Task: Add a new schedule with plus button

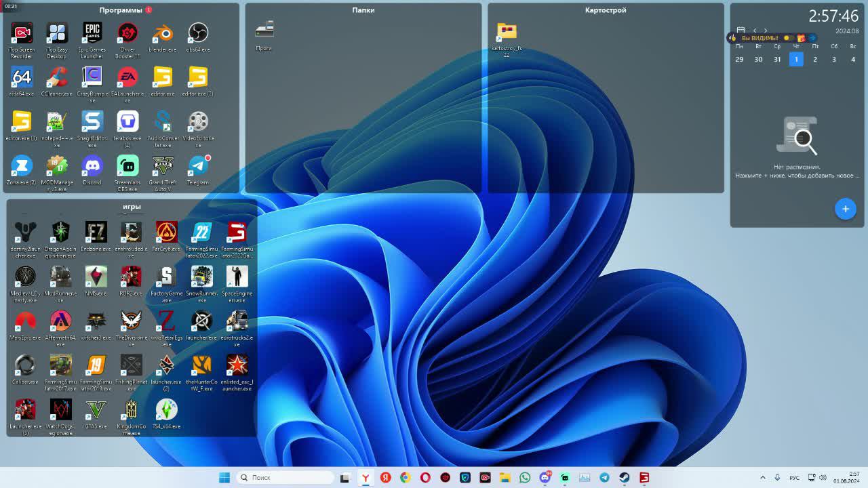Action: click(x=846, y=209)
